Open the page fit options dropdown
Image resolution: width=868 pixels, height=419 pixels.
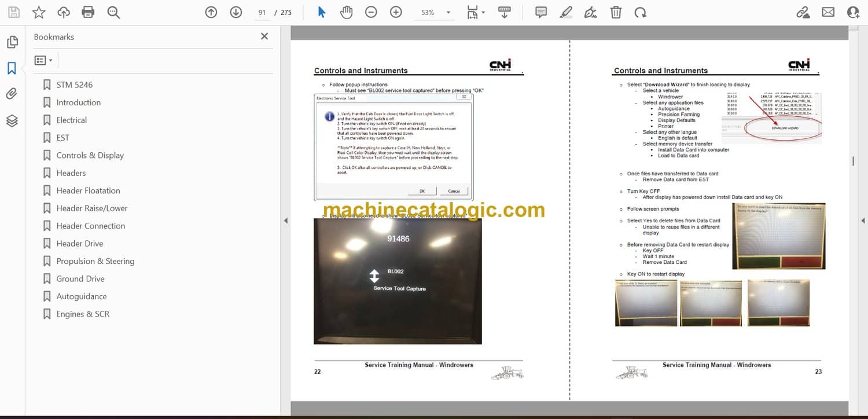[x=476, y=12]
